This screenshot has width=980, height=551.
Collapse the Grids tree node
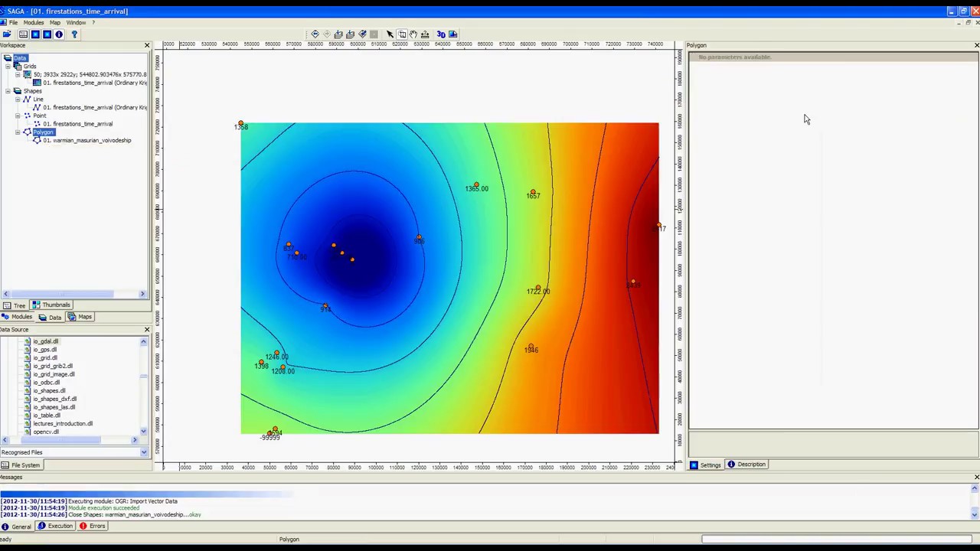click(x=8, y=67)
